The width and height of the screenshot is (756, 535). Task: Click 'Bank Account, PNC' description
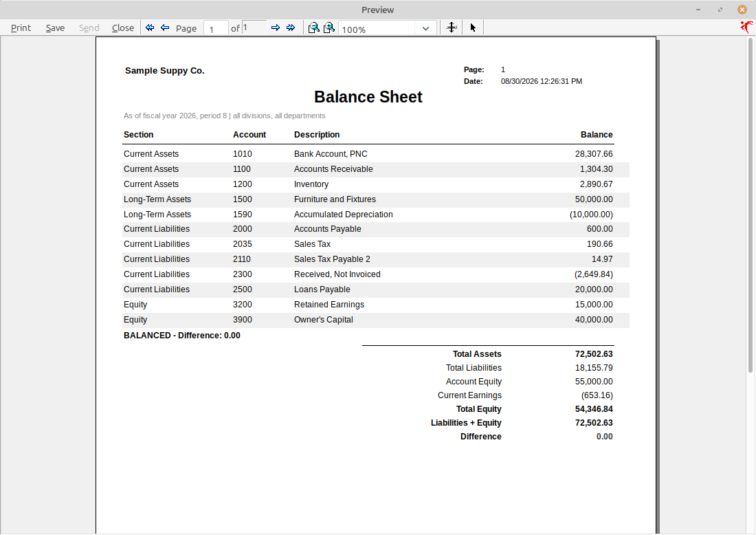tap(331, 154)
